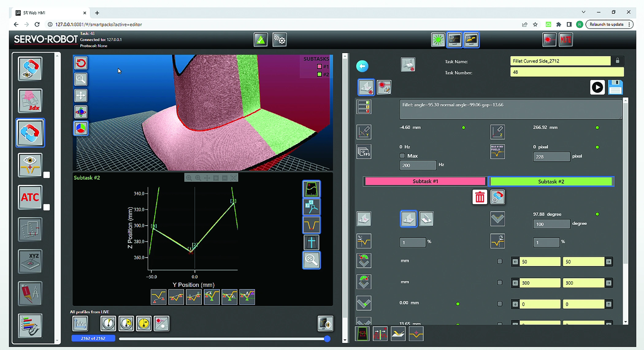Reset the 3D view with red arrow icon

click(81, 63)
